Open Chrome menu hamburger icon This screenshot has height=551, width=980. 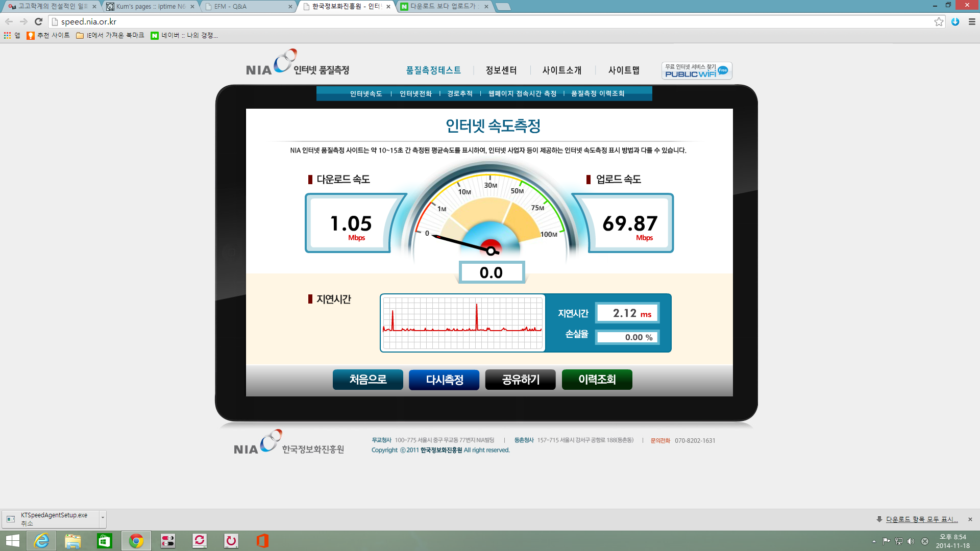coord(972,21)
